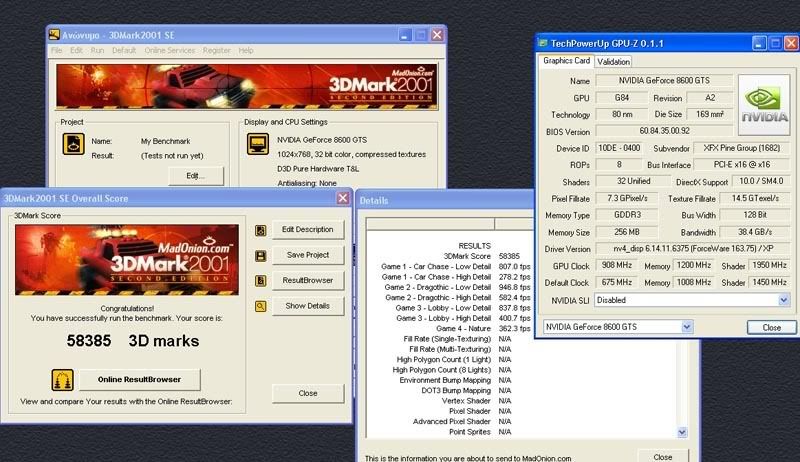Open the Register menu in 3DMark2001
Screen dimensions: 800x462
pos(216,50)
